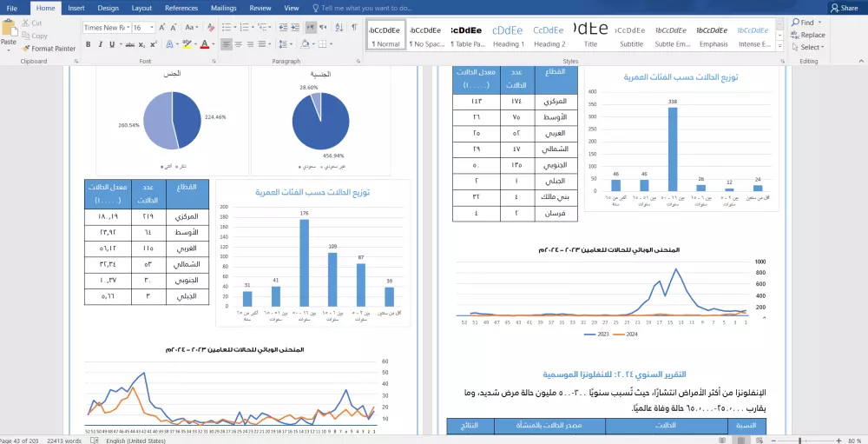Image resolution: width=868 pixels, height=444 pixels.
Task: Toggle align left paragraph button
Action: pyautogui.click(x=226, y=44)
